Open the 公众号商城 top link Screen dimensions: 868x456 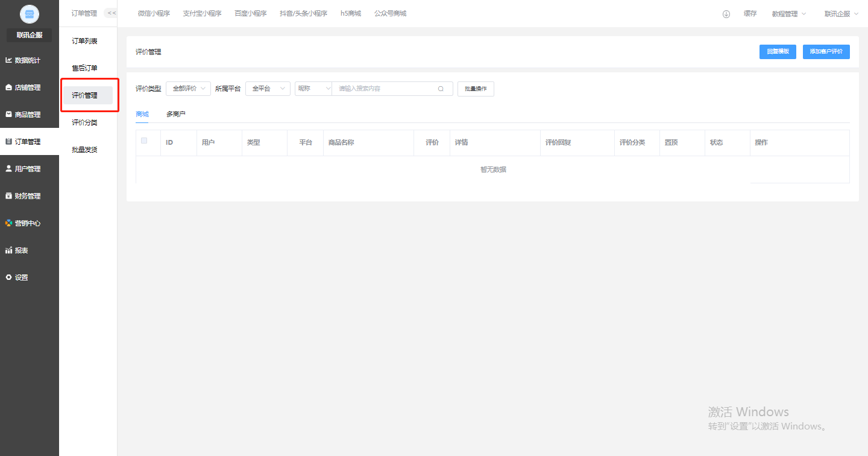[390, 13]
